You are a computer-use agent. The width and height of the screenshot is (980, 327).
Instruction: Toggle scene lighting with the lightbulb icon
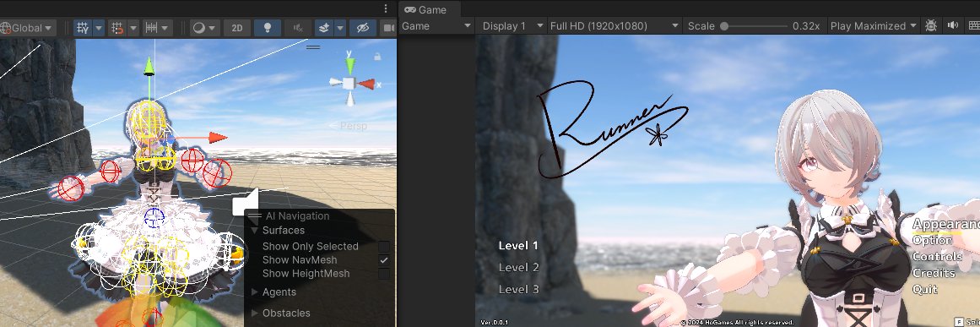268,28
